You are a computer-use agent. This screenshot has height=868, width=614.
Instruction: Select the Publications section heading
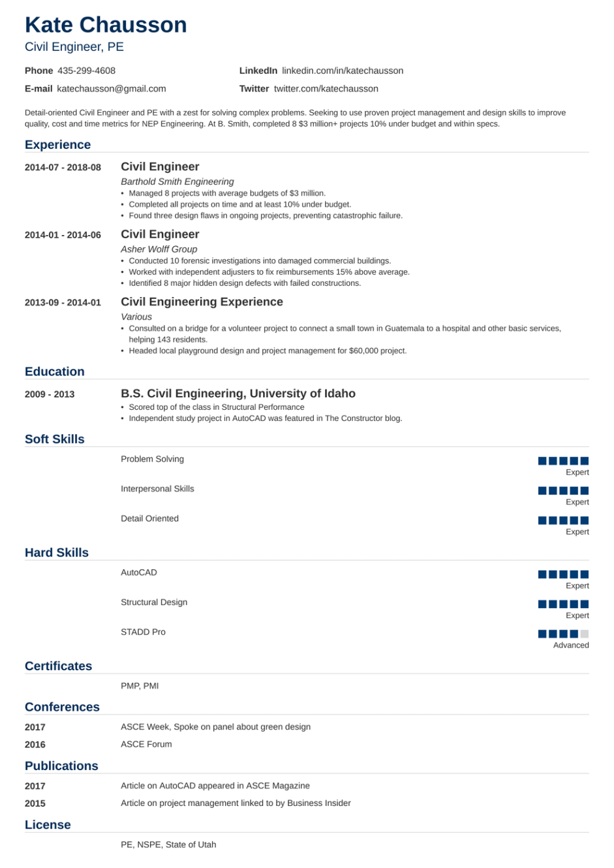click(x=61, y=766)
